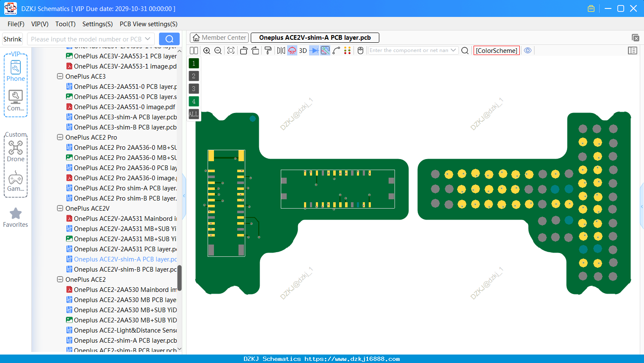Toggle the red lamp highlight icon
Screen dimensions: 644x363
click(292, 50)
